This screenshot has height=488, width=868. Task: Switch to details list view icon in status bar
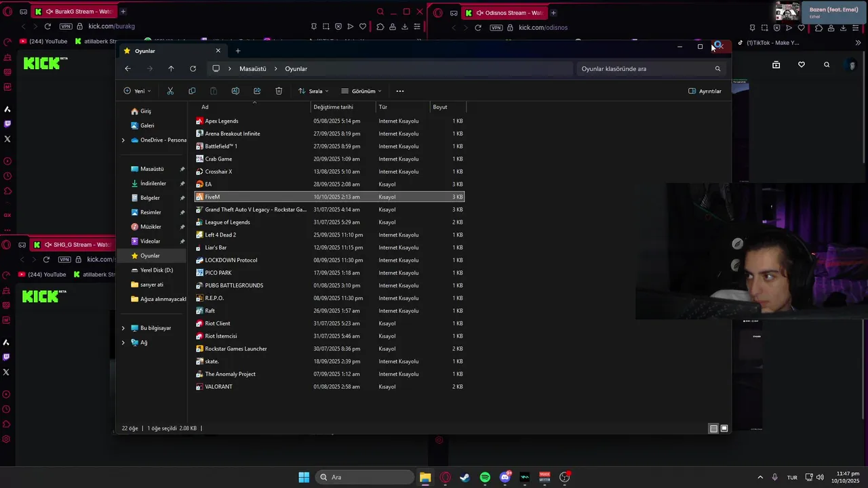(713, 428)
